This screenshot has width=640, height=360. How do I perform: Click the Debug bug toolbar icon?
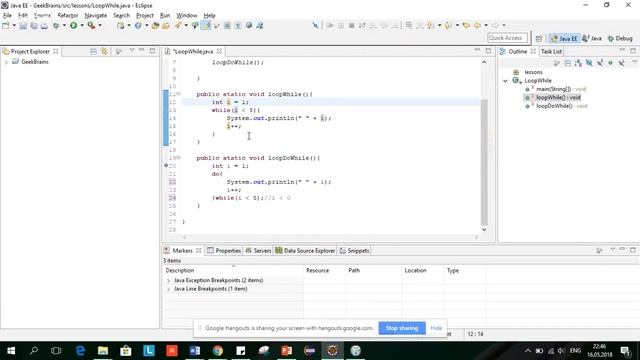tap(56, 25)
